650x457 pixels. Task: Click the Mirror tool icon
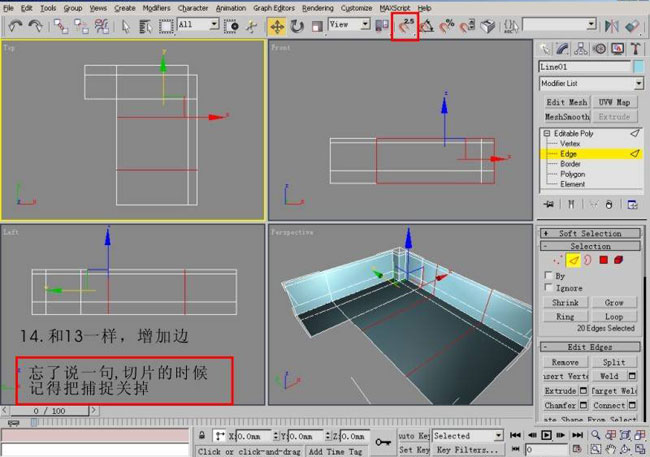611,26
